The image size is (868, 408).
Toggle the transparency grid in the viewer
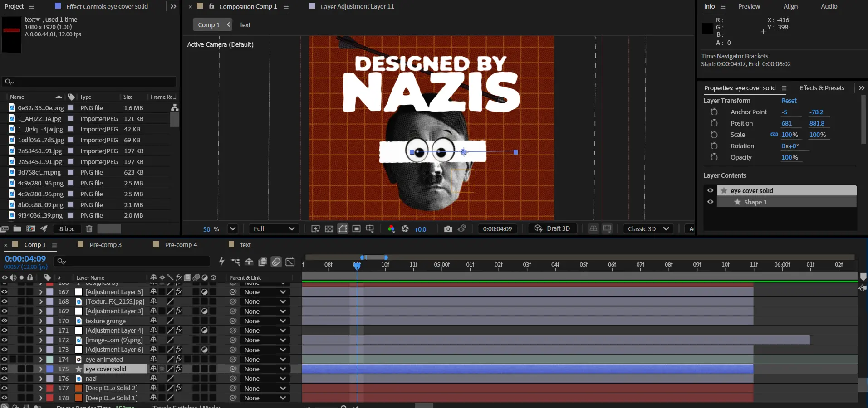click(329, 229)
